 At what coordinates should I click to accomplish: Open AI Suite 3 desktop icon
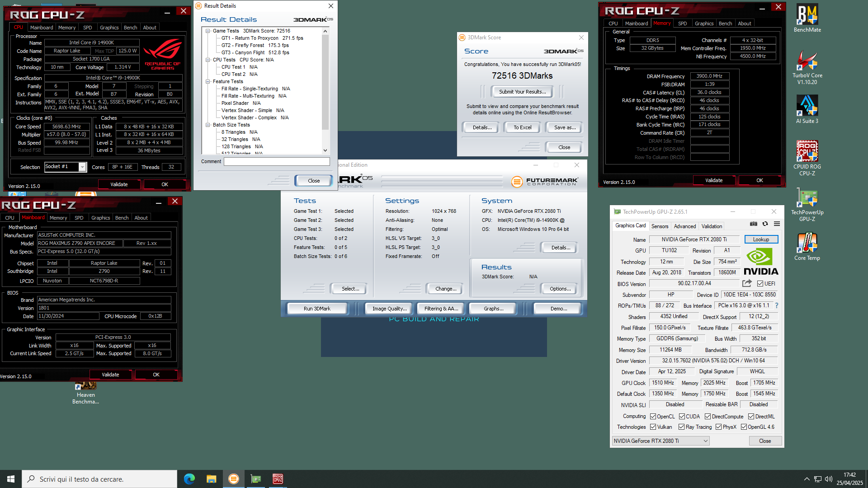pos(807,109)
